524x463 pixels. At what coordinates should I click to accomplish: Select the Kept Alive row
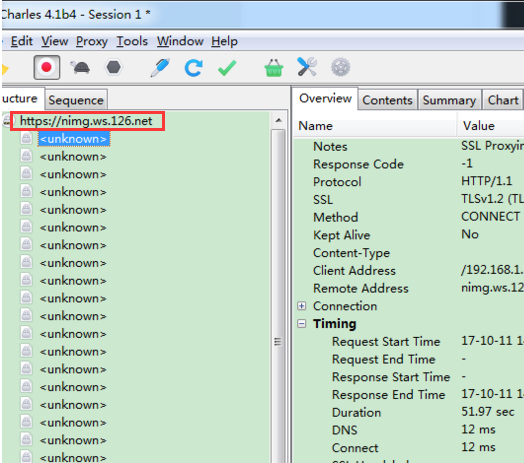[409, 235]
